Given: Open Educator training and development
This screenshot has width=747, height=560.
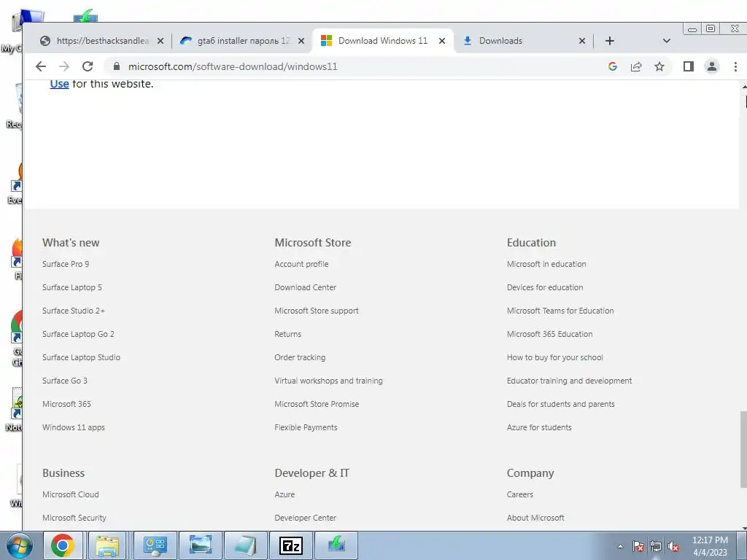Looking at the screenshot, I should [x=569, y=381].
